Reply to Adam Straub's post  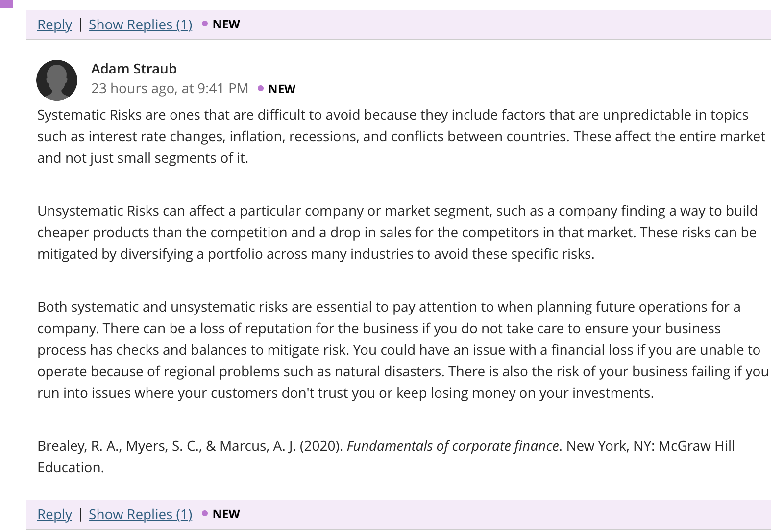pos(54,514)
